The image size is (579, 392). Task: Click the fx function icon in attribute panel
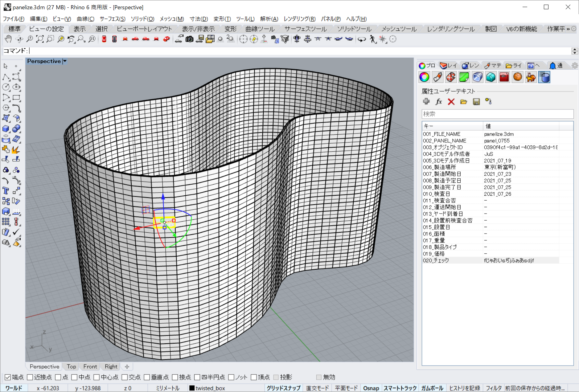(438, 101)
